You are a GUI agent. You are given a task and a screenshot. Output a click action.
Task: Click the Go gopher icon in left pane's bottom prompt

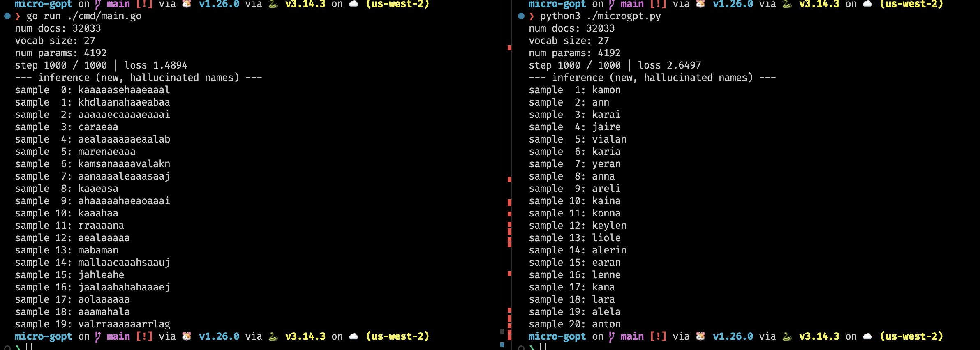(187, 336)
